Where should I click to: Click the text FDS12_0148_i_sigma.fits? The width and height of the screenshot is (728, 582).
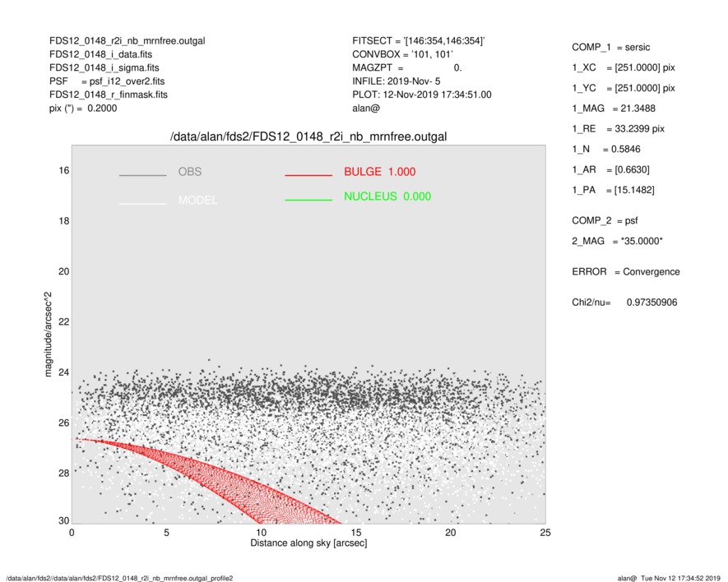tap(104, 67)
